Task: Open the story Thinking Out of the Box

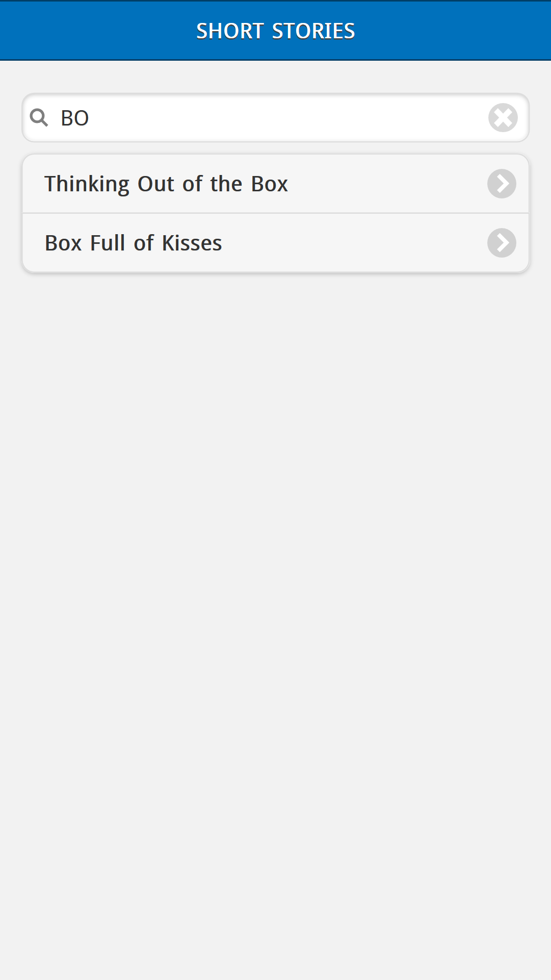Action: coord(166,184)
